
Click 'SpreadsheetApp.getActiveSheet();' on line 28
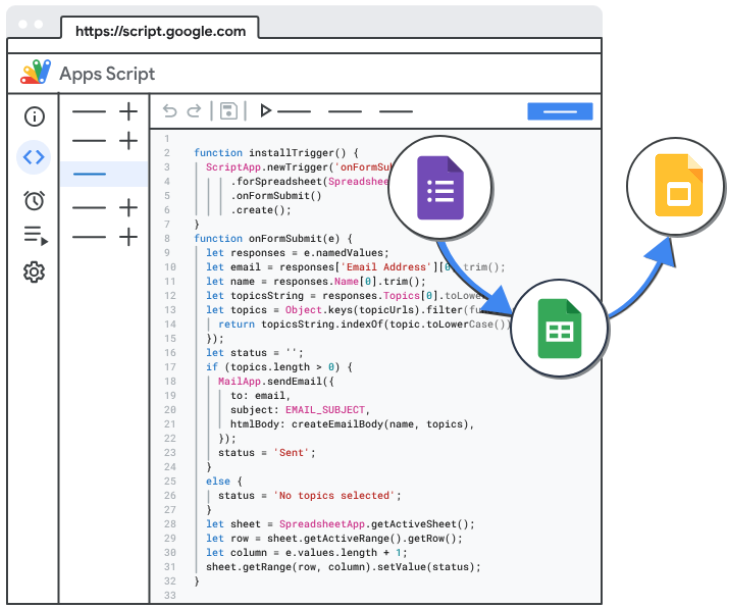(x=377, y=524)
